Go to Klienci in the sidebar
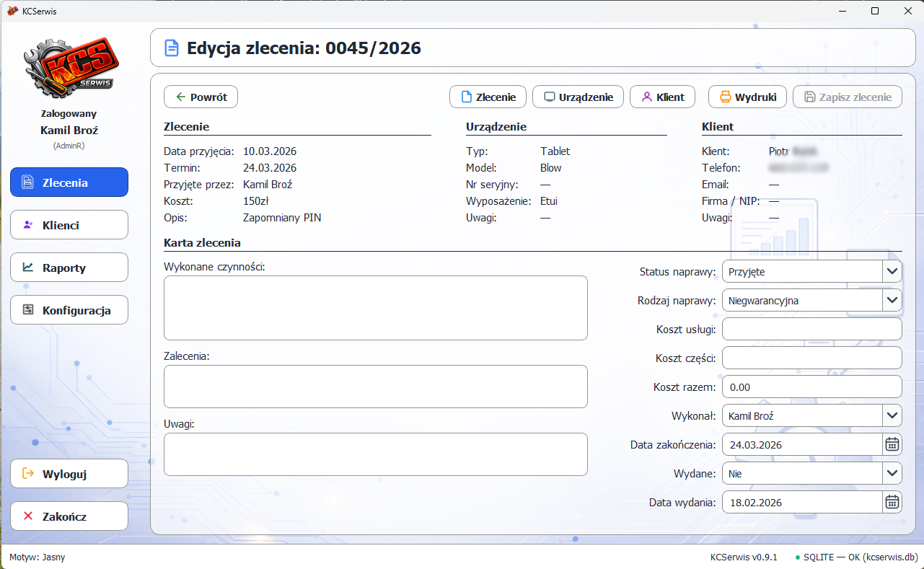 69,225
